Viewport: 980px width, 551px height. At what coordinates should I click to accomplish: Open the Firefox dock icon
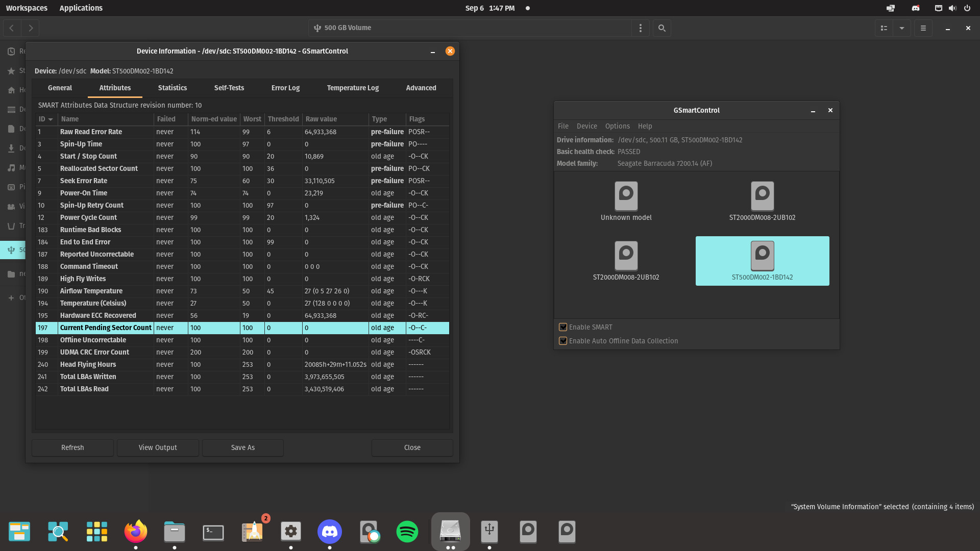point(136,532)
